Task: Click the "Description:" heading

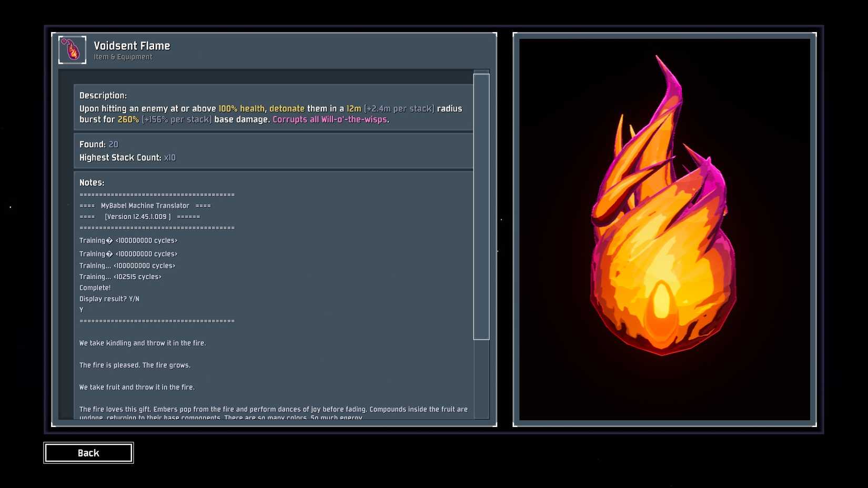Action: pyautogui.click(x=103, y=95)
